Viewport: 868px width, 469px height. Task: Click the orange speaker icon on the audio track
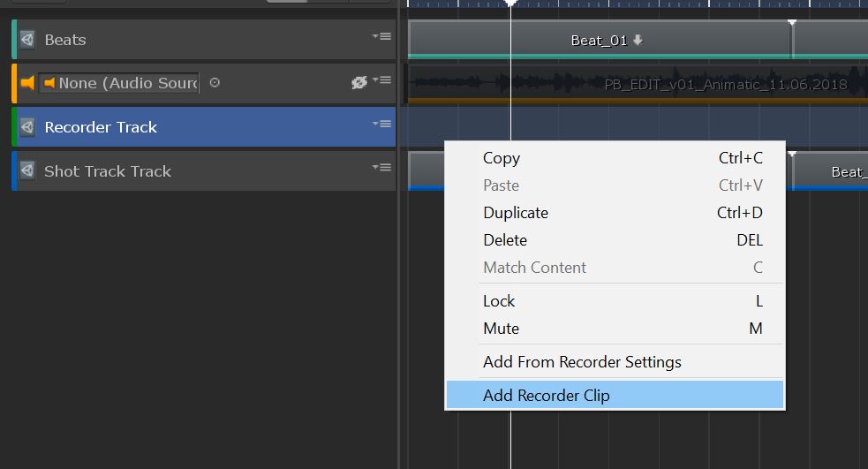click(x=27, y=83)
